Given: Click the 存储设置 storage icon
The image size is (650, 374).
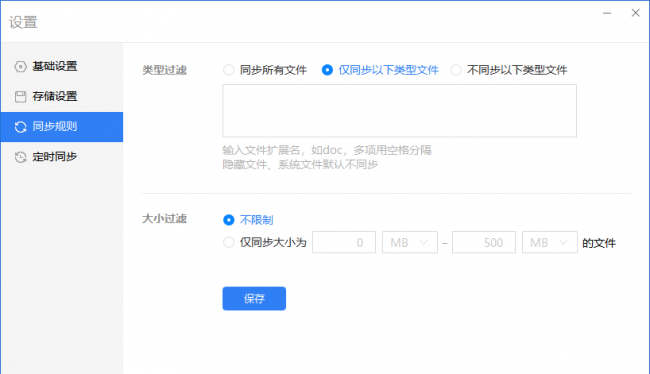Looking at the screenshot, I should [20, 97].
